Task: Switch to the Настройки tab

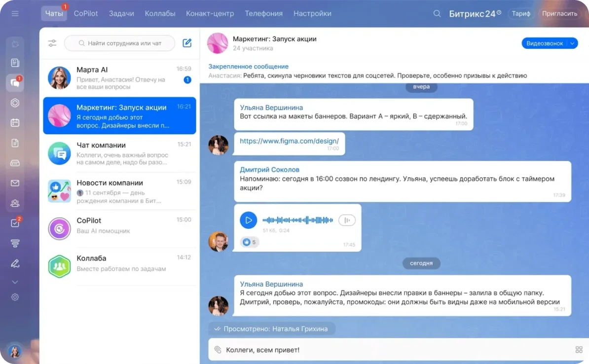Action: pos(313,13)
